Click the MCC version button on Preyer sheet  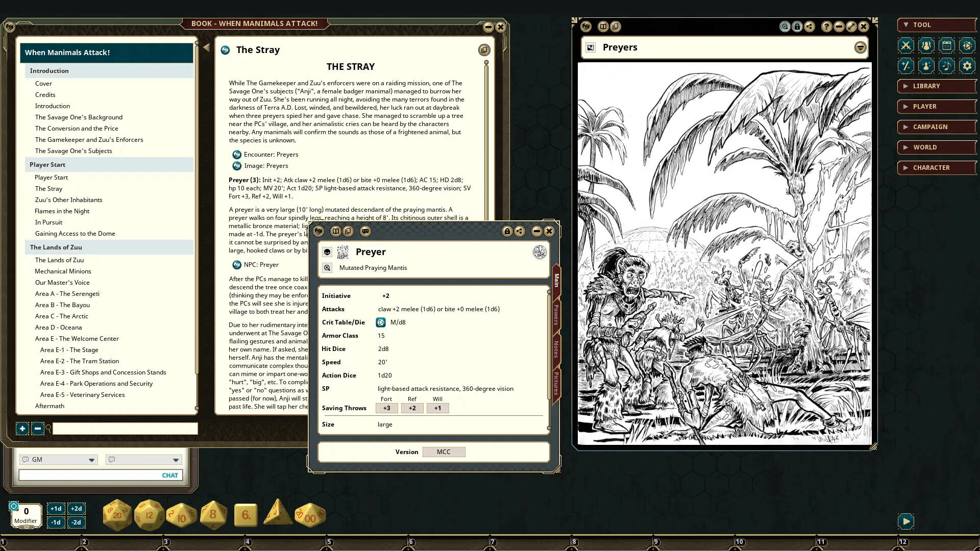pyautogui.click(x=444, y=452)
